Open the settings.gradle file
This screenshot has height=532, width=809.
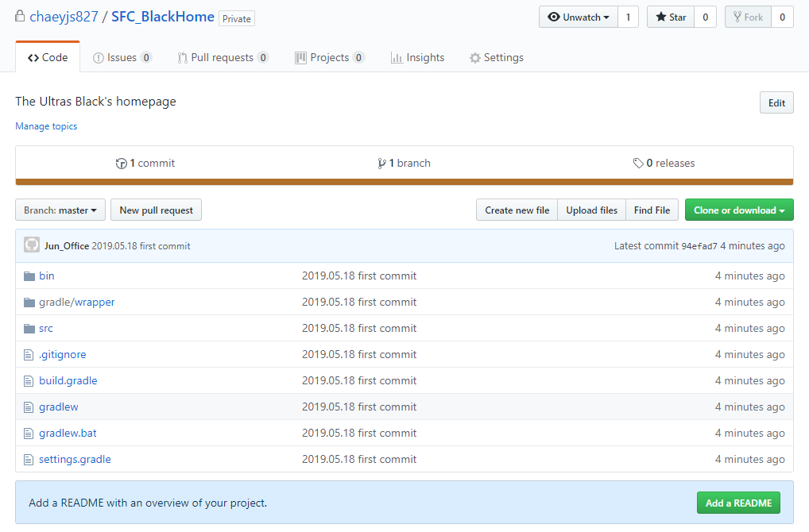[75, 460]
